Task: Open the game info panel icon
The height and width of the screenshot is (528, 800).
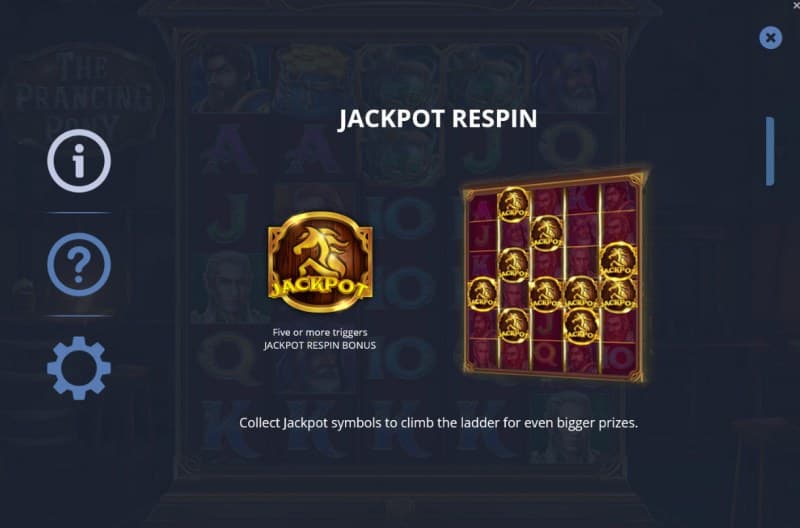Action: coord(79,161)
